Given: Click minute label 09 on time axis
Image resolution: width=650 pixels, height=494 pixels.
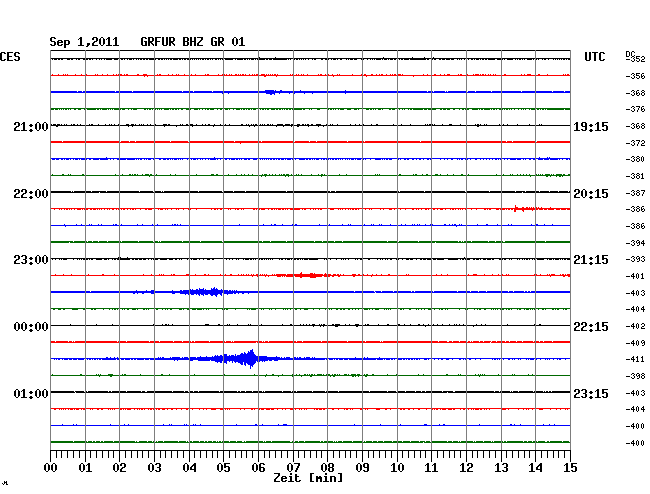Looking at the screenshot, I should point(362,467).
